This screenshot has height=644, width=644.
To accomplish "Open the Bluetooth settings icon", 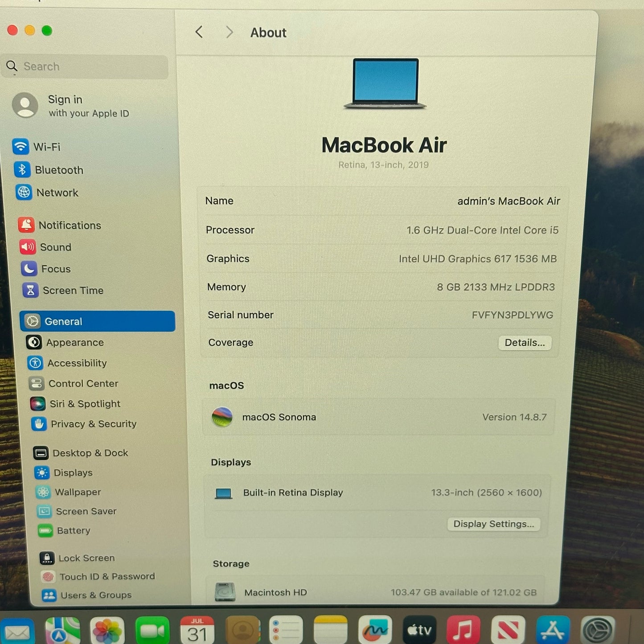I will [22, 169].
